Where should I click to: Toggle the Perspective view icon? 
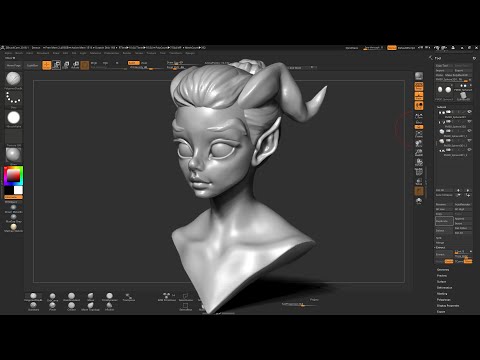click(x=419, y=87)
